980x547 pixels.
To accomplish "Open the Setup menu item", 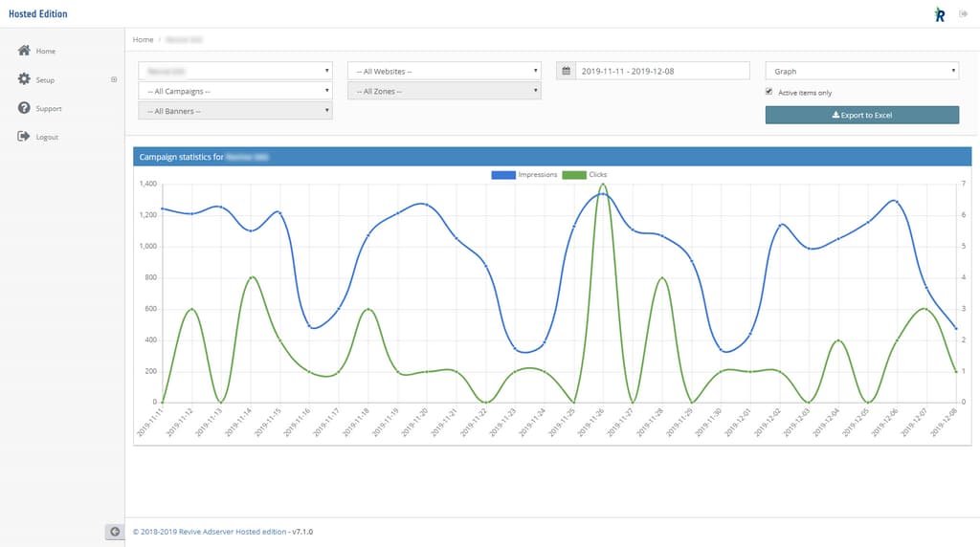I will 45,80.
